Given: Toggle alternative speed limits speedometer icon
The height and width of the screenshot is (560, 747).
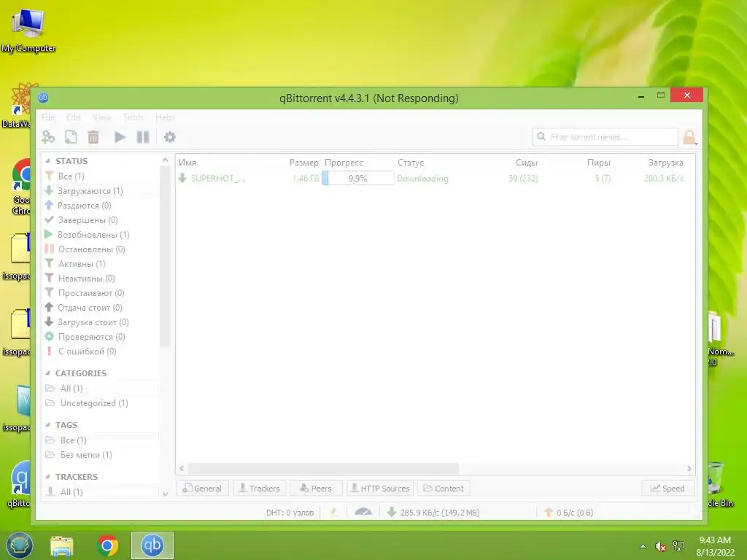Looking at the screenshot, I should coord(363,512).
